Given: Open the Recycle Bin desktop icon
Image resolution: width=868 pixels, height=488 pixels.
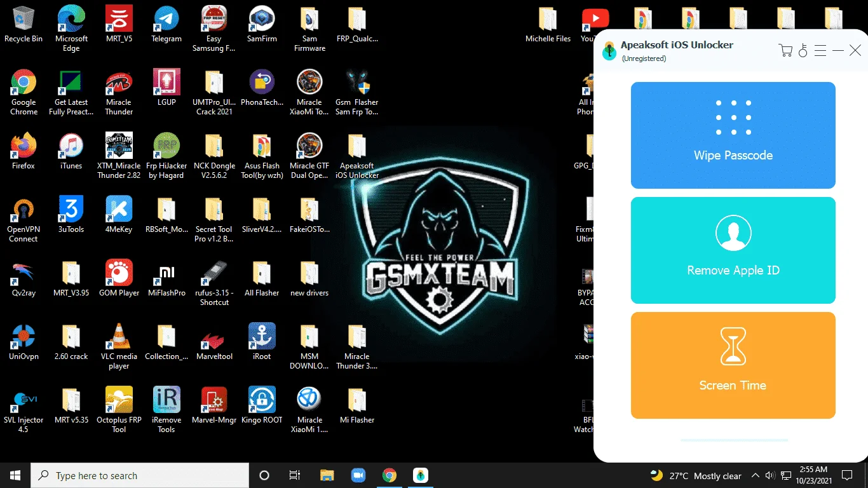Looking at the screenshot, I should (24, 24).
